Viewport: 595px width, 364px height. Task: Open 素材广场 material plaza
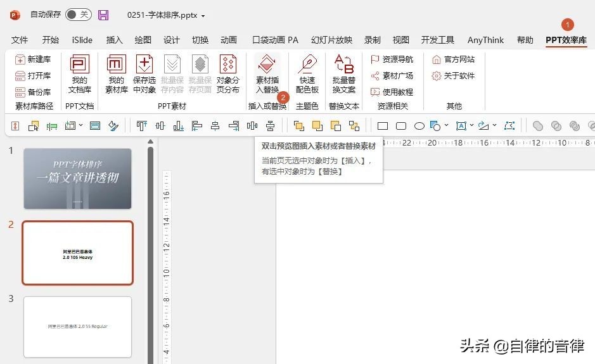coord(392,75)
